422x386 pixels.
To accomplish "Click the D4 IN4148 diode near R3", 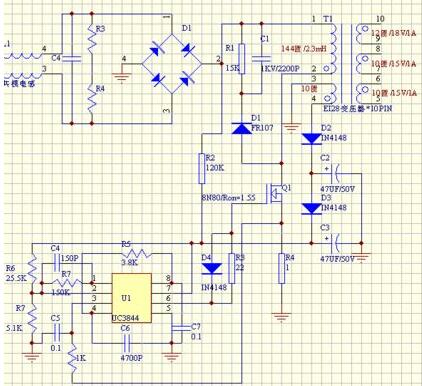I will (x=212, y=269).
